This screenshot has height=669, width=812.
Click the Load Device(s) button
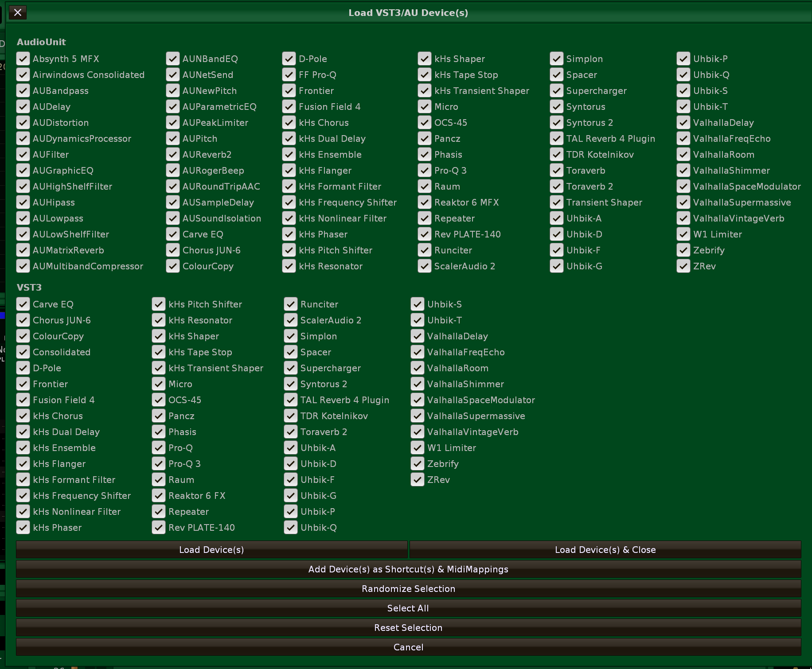click(211, 550)
